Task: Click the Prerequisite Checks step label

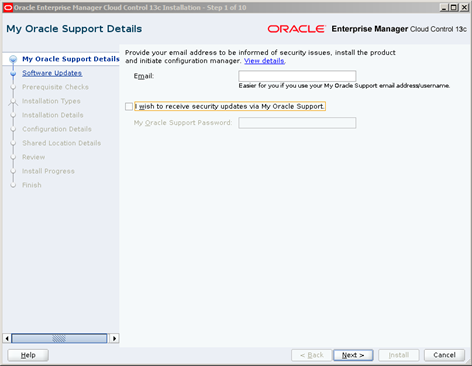Action: pyautogui.click(x=55, y=87)
